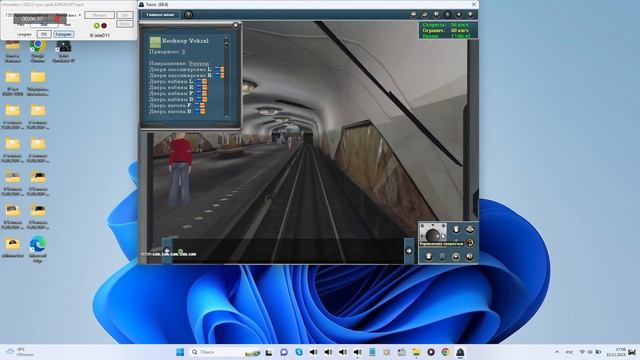The image size is (640, 360).
Task: Close the Rechnoy Vokzal info panel
Action: pyautogui.click(x=236, y=25)
